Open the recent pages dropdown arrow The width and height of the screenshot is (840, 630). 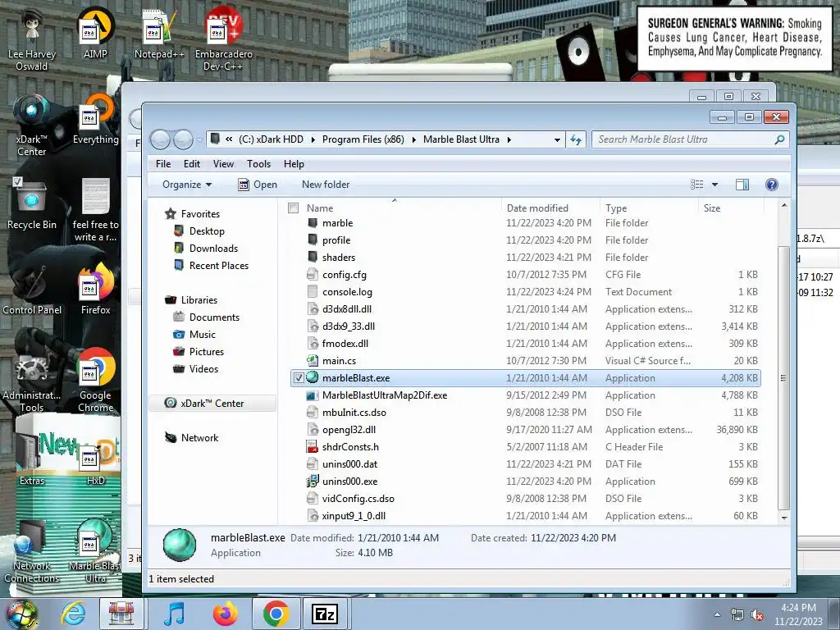click(199, 140)
